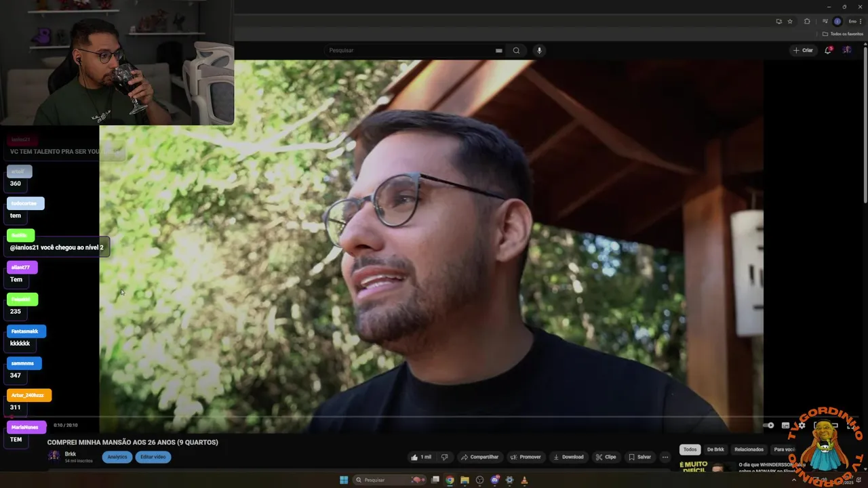Click allant77 chat username badge
The height and width of the screenshot is (488, 868).
pos(22,267)
